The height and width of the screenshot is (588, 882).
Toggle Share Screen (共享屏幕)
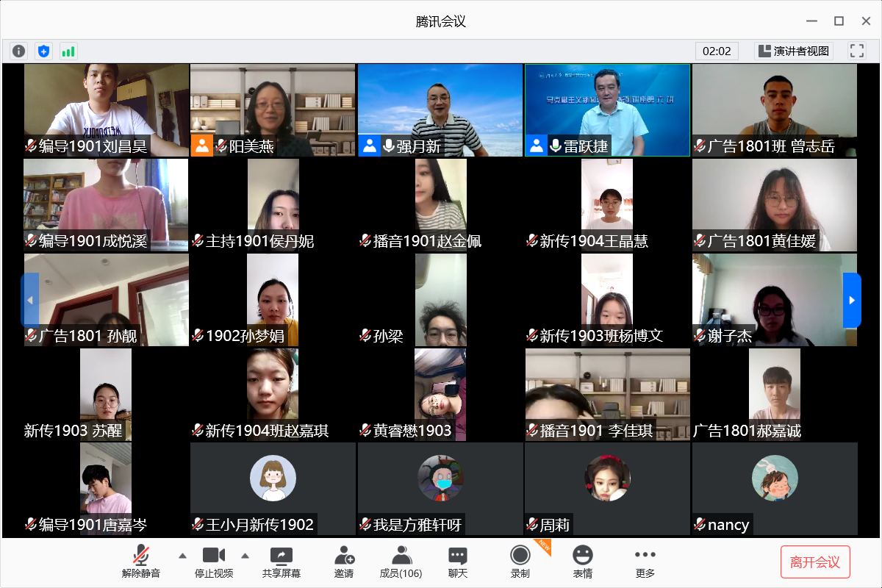[282, 562]
